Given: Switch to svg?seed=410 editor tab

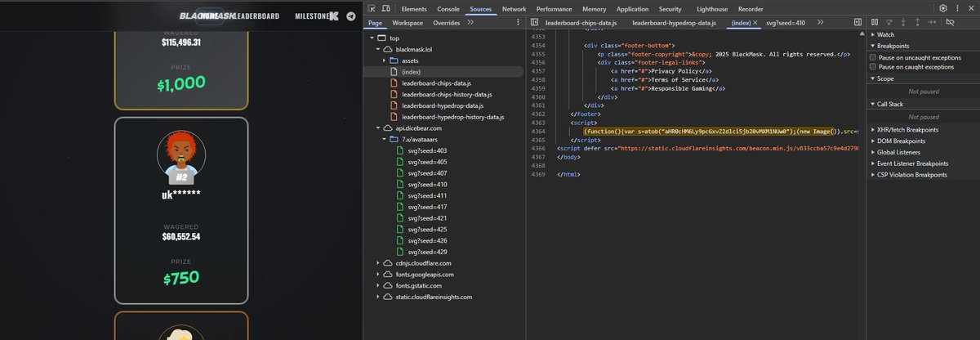Looking at the screenshot, I should [786, 23].
